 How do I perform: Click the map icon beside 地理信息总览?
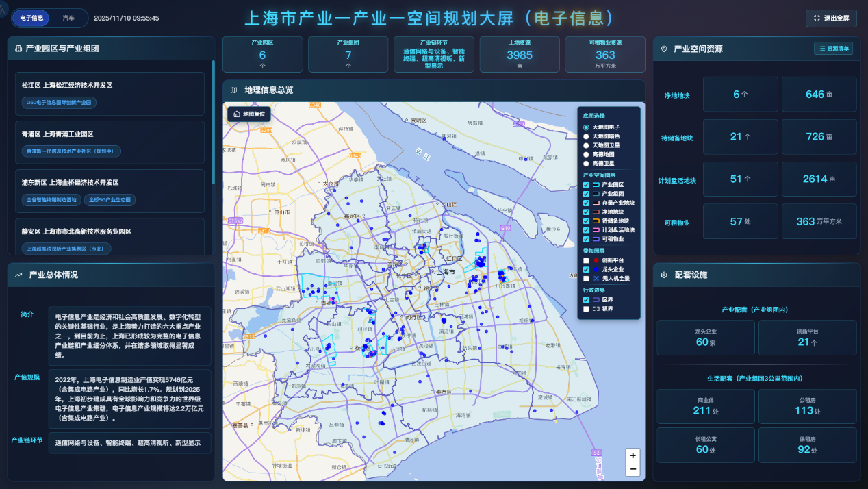pyautogui.click(x=235, y=89)
